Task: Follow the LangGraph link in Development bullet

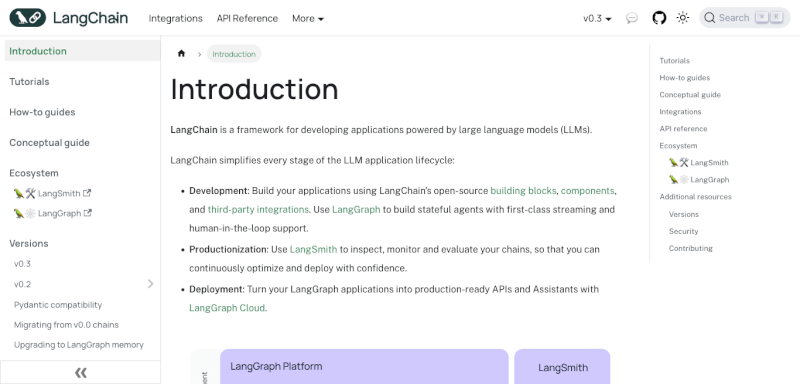Action: [356, 210]
